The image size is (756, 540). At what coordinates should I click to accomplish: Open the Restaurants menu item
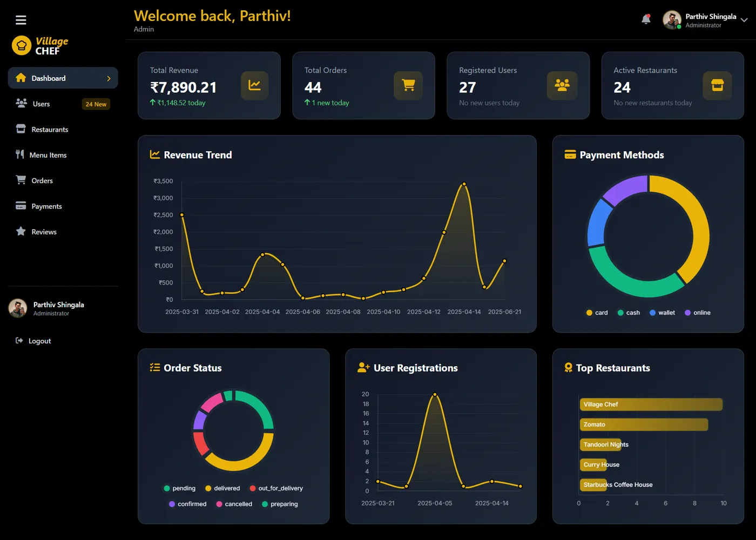63,129
